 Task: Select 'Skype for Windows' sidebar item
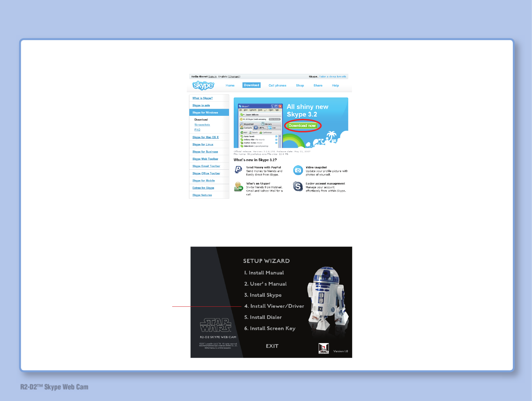209,112
